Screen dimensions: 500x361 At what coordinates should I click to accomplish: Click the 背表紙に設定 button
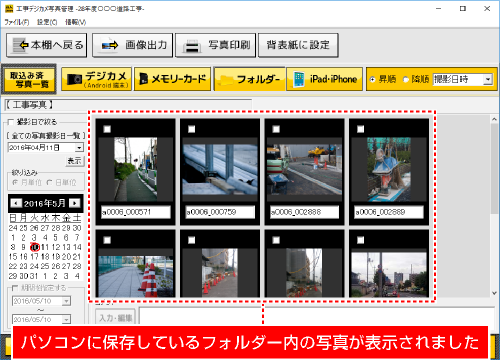298,45
